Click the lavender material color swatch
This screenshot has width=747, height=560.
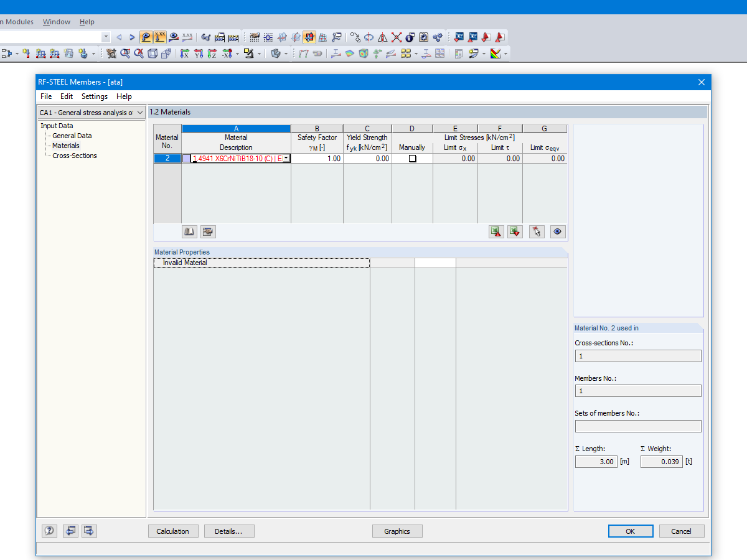pos(186,159)
